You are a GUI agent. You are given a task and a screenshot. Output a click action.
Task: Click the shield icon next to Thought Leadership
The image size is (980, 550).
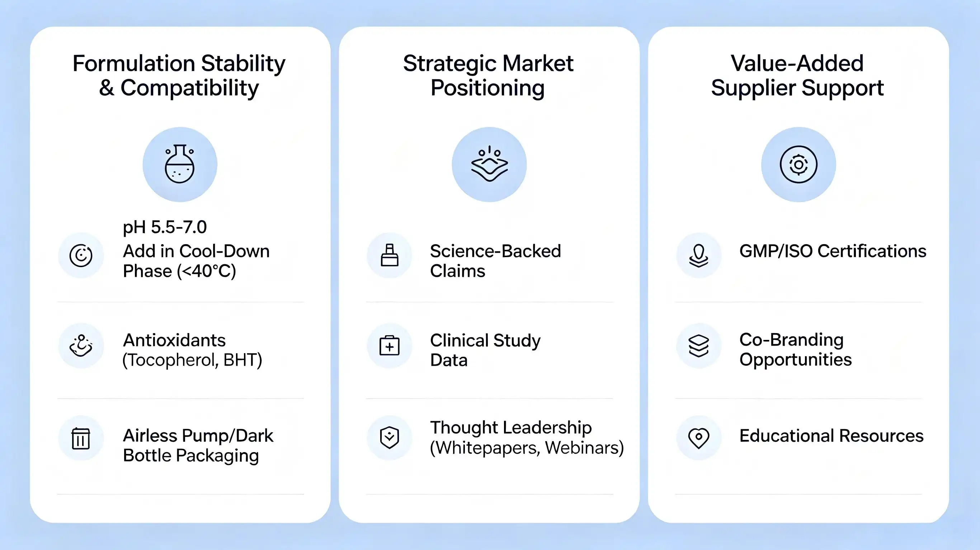click(390, 437)
